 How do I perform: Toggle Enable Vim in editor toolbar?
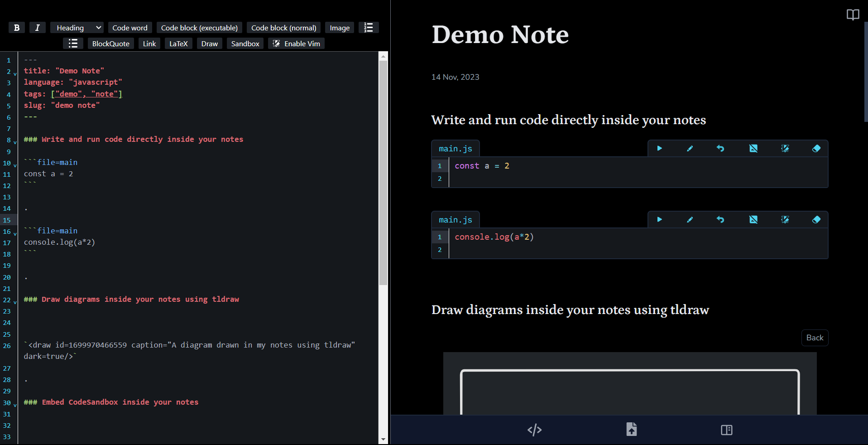coord(297,44)
